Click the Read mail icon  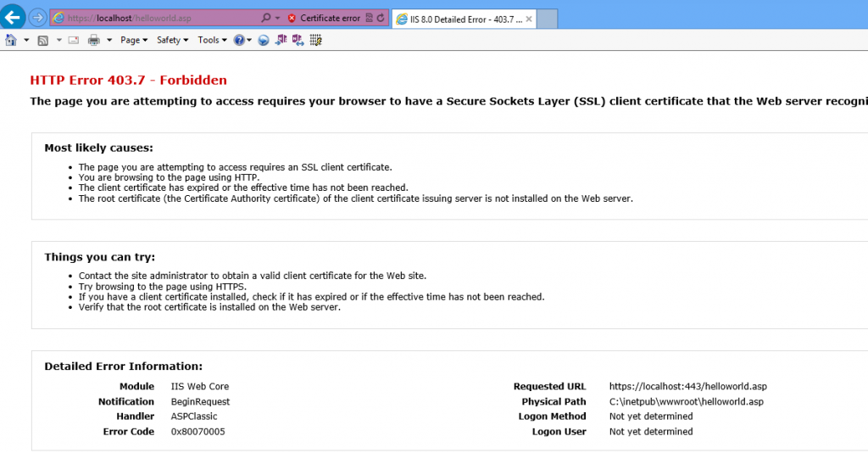click(x=73, y=40)
